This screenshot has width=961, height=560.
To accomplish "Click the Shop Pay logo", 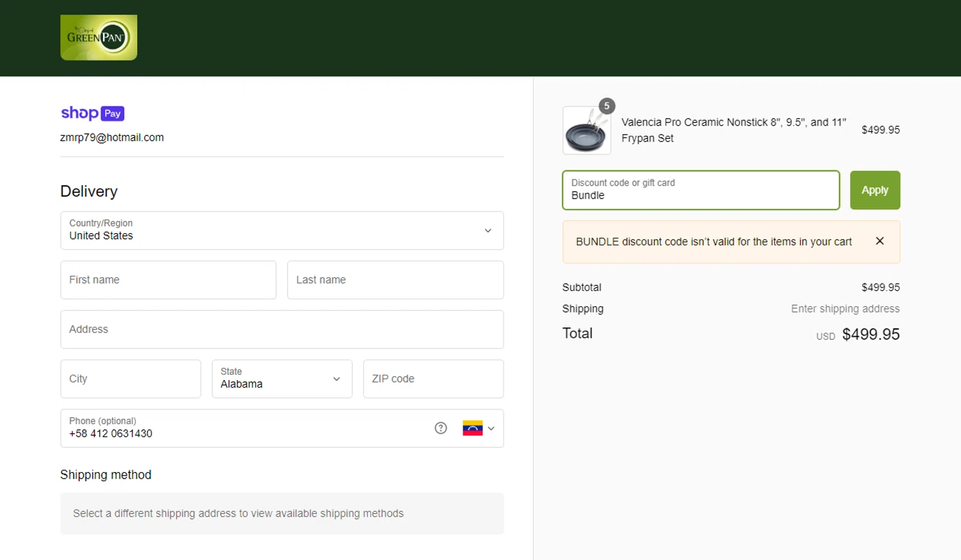I will coord(92,113).
